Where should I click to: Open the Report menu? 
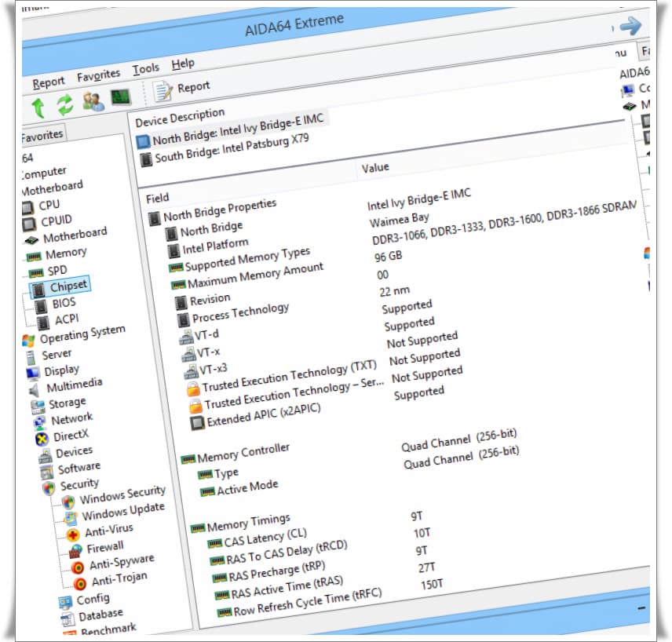coord(49,82)
